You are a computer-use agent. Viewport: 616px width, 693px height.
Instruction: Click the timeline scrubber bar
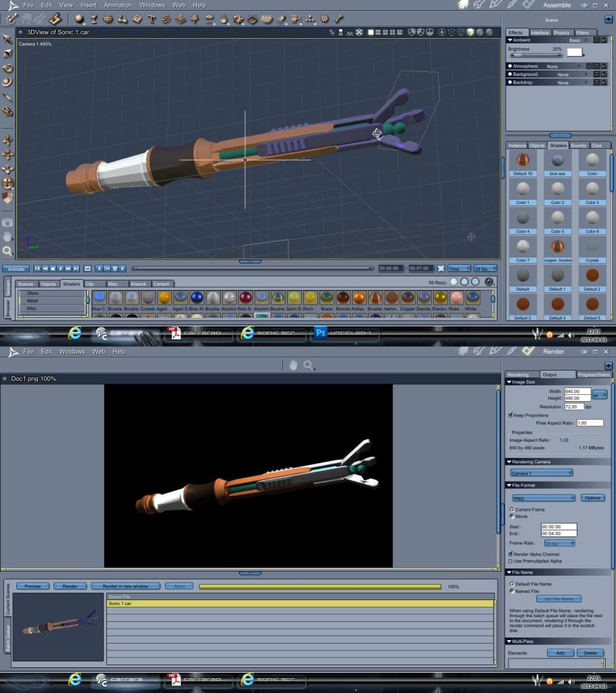click(x=252, y=268)
